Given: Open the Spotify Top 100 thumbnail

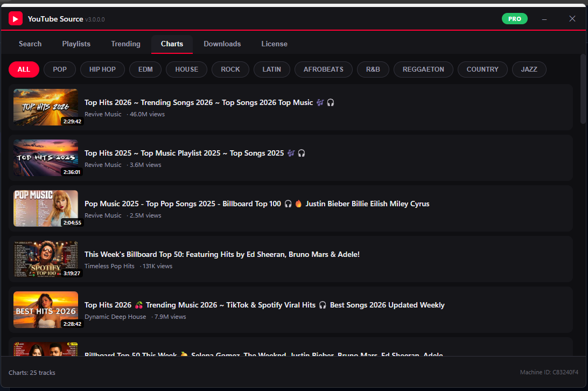Looking at the screenshot, I should (46, 259).
